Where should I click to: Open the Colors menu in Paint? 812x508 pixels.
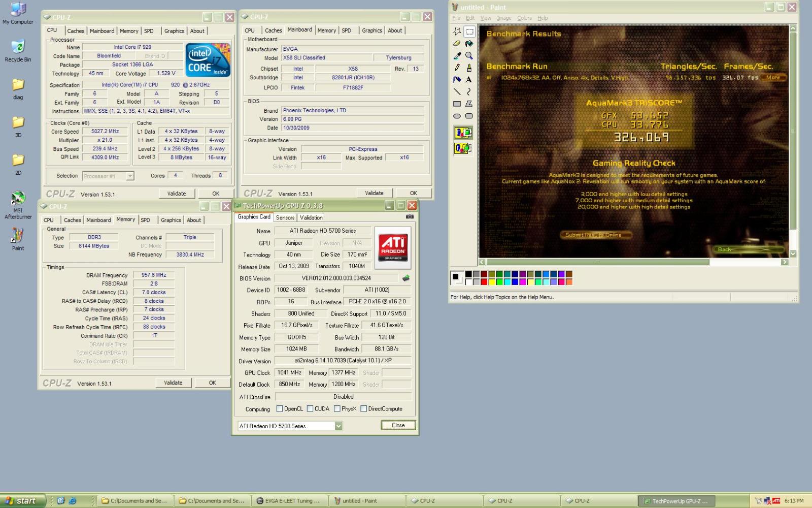tap(524, 18)
